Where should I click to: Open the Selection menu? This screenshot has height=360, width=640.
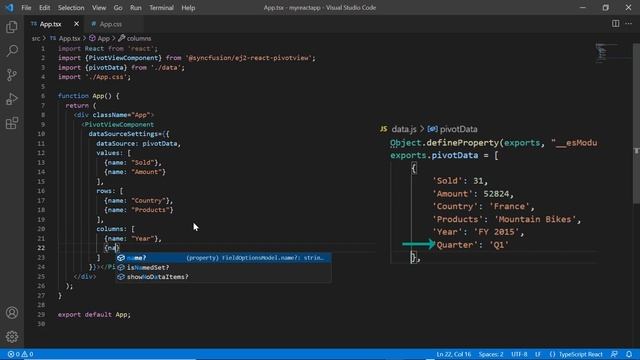[71, 8]
